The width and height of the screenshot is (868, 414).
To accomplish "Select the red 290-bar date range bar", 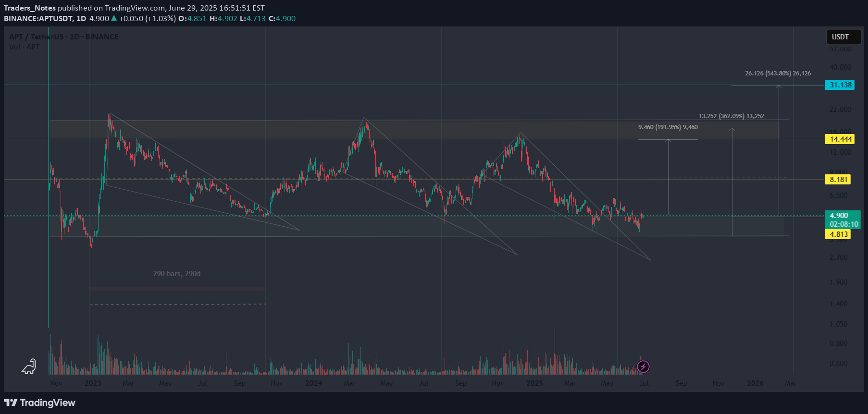I will click(178, 289).
